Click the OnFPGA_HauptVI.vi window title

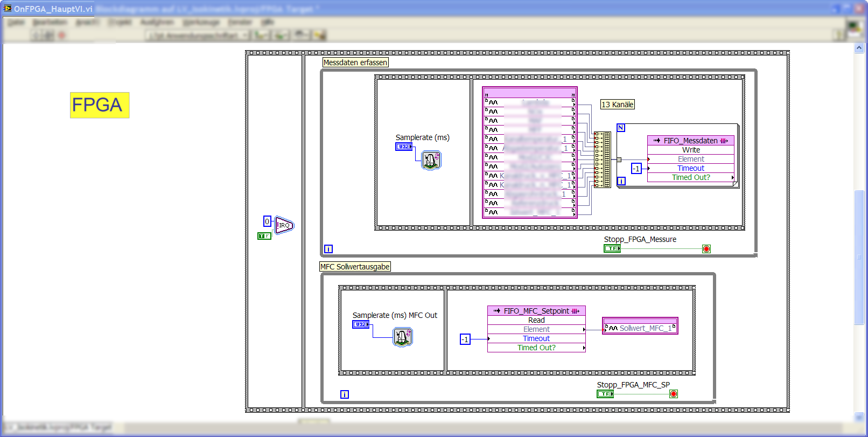tap(53, 9)
